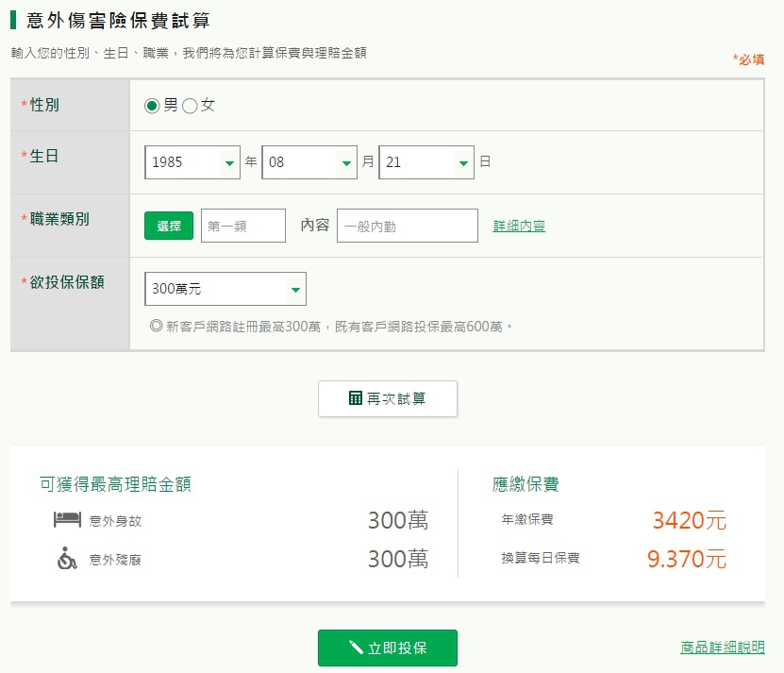784x673 pixels.
Task: Click the 立即投保 button
Action: 388,648
